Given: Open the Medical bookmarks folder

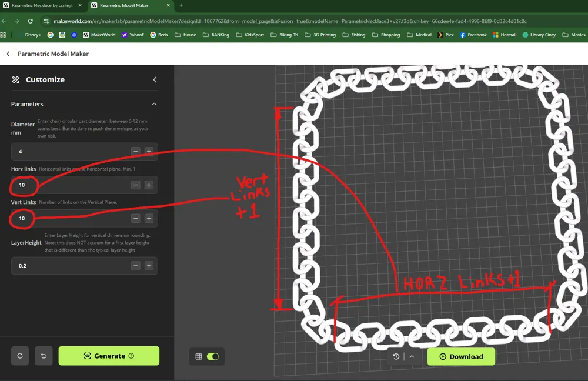Looking at the screenshot, I should (x=419, y=35).
